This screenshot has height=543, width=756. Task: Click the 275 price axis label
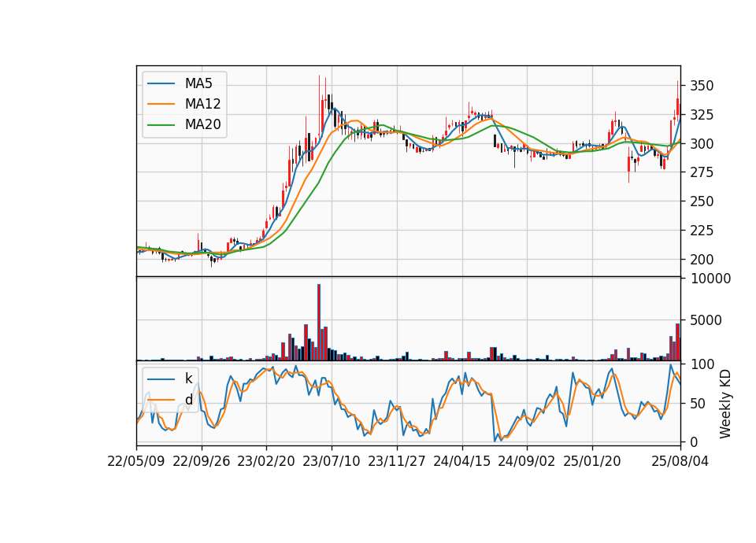pos(702,172)
